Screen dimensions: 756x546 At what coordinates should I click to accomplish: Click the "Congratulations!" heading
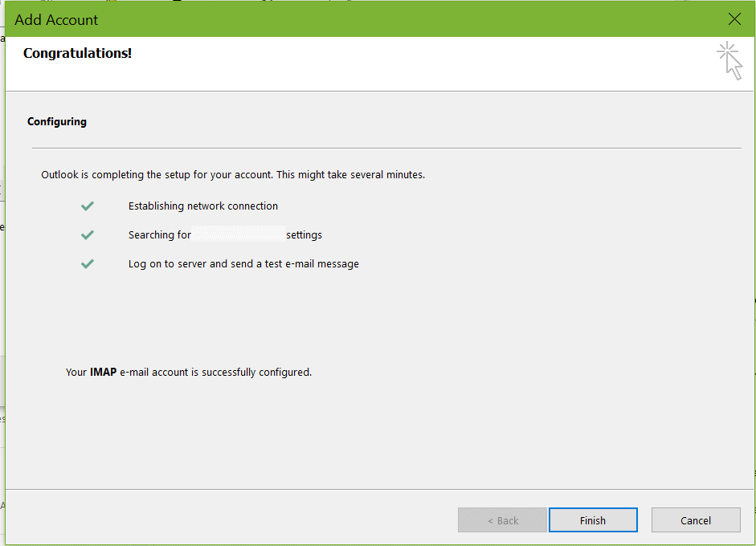click(x=77, y=53)
